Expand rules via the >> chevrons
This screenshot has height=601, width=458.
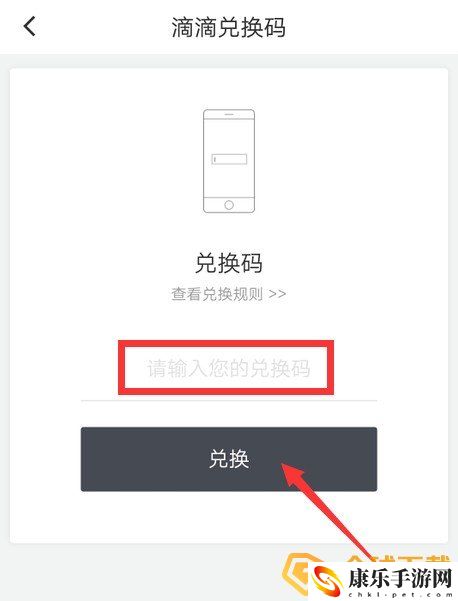[277, 294]
